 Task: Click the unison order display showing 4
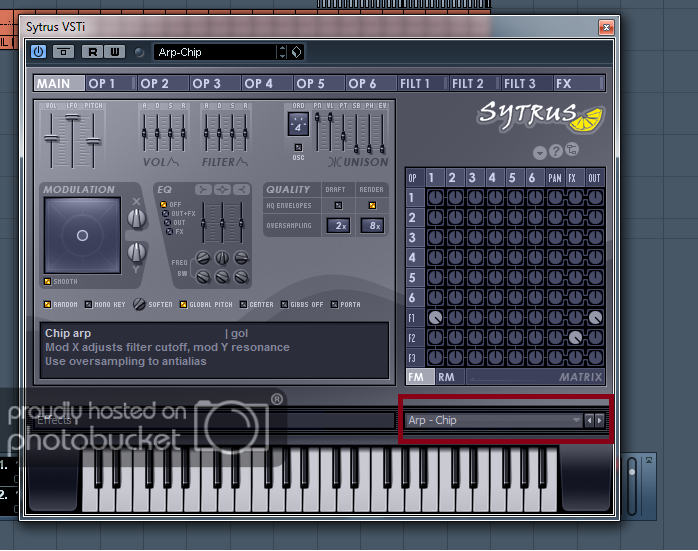click(299, 126)
